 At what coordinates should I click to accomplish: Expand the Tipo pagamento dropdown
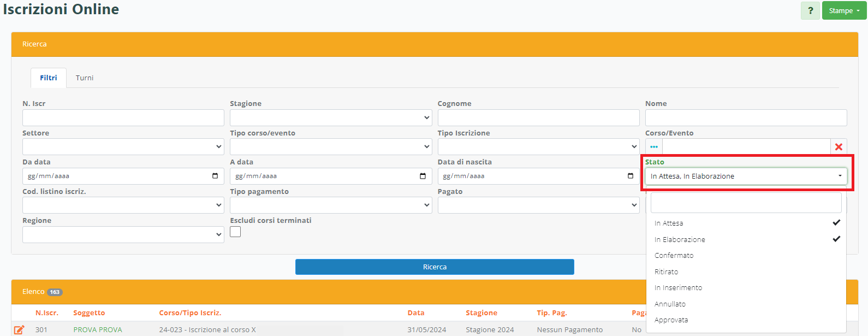click(x=330, y=205)
